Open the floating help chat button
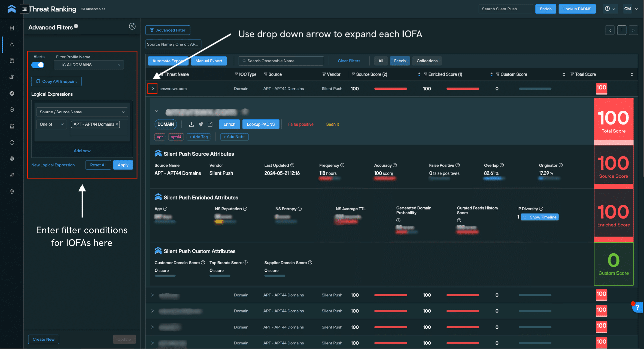The height and width of the screenshot is (349, 644). [x=637, y=307]
